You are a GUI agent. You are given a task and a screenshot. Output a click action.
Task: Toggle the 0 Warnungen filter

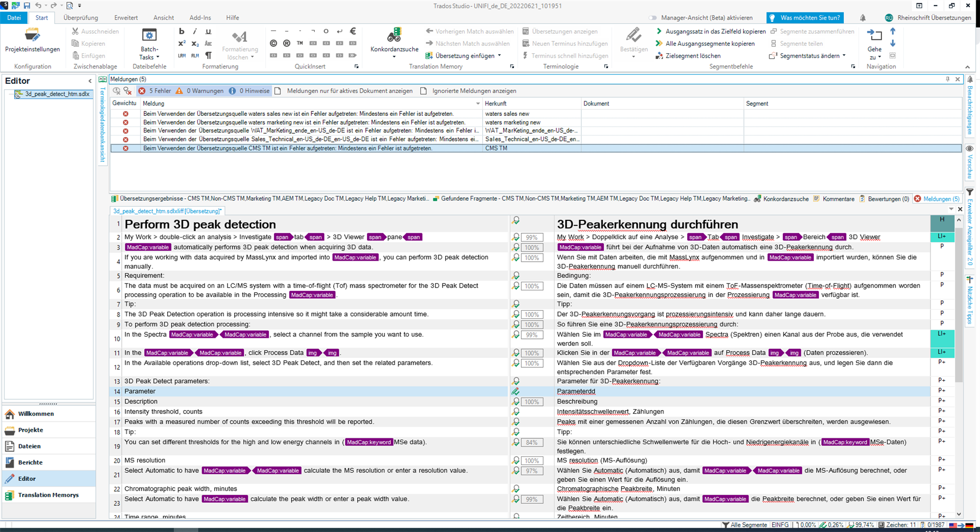click(199, 91)
